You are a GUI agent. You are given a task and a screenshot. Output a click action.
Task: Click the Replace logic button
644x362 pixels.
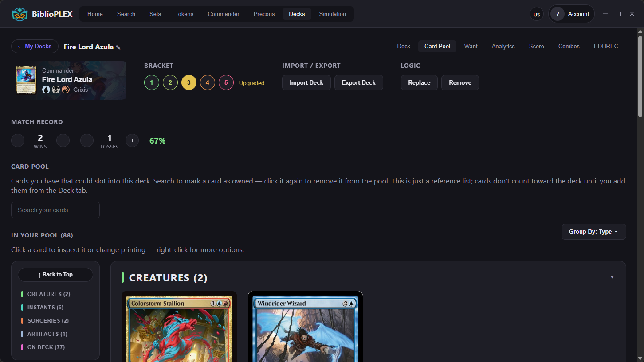click(419, 83)
